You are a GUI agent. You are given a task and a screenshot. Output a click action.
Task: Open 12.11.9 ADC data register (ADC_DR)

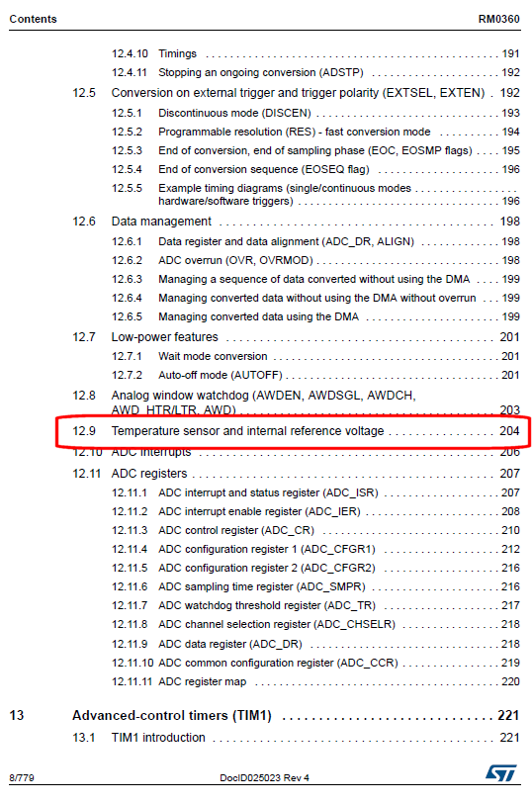pyautogui.click(x=315, y=644)
